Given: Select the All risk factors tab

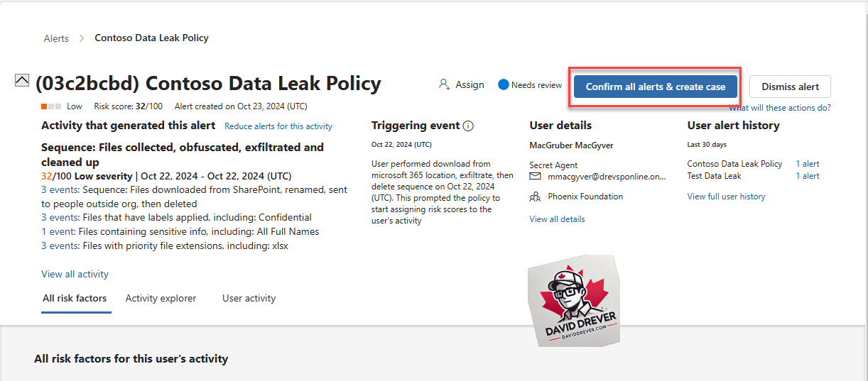Looking at the screenshot, I should [75, 298].
